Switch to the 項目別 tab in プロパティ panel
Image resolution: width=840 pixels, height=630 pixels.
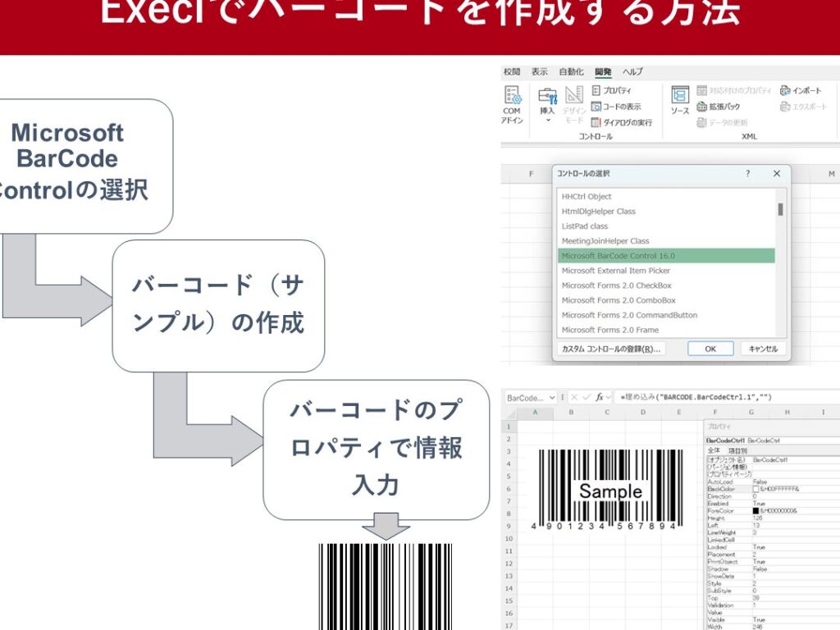(x=737, y=450)
